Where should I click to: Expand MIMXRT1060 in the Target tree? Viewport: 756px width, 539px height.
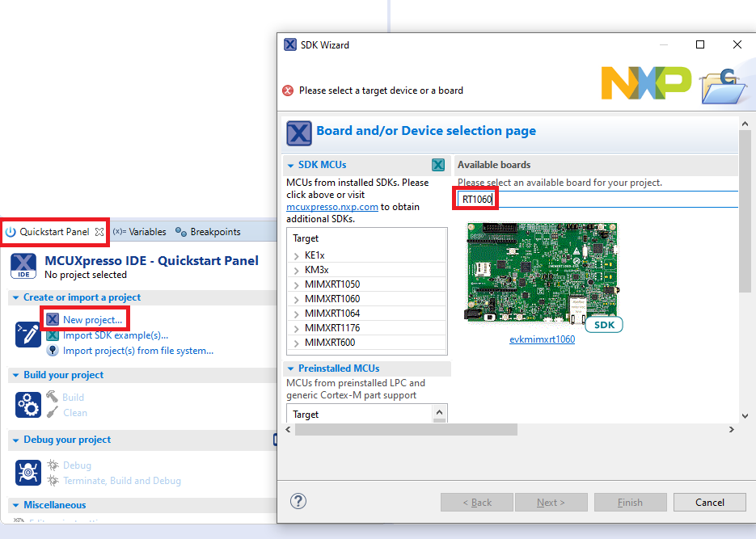[x=296, y=298]
